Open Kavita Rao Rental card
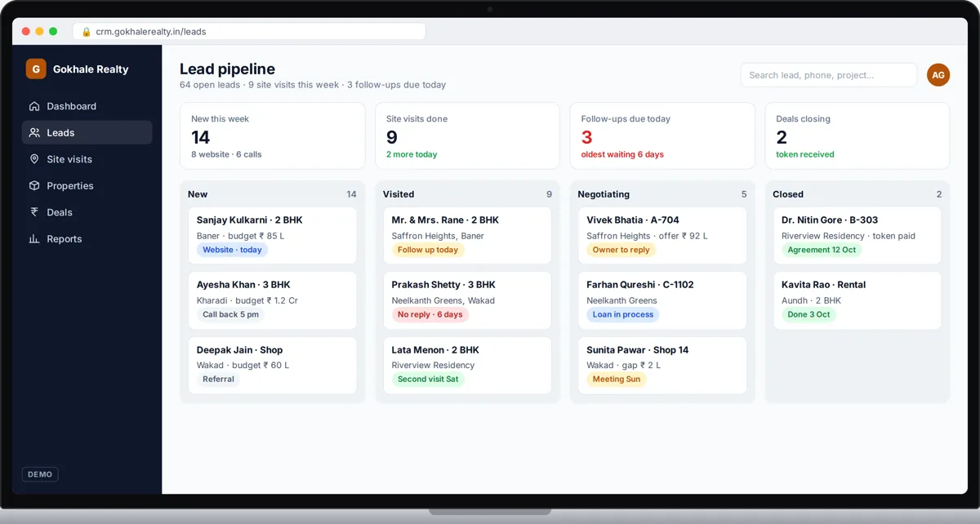 click(857, 300)
